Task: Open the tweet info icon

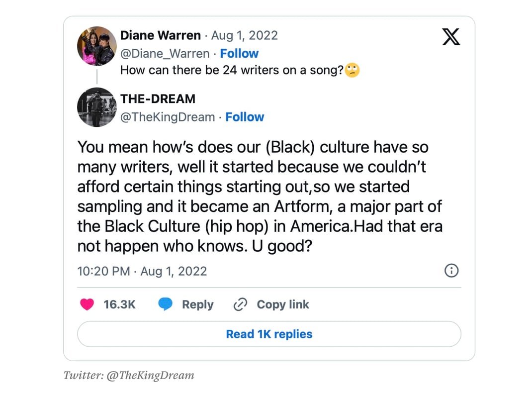Action: tap(451, 271)
